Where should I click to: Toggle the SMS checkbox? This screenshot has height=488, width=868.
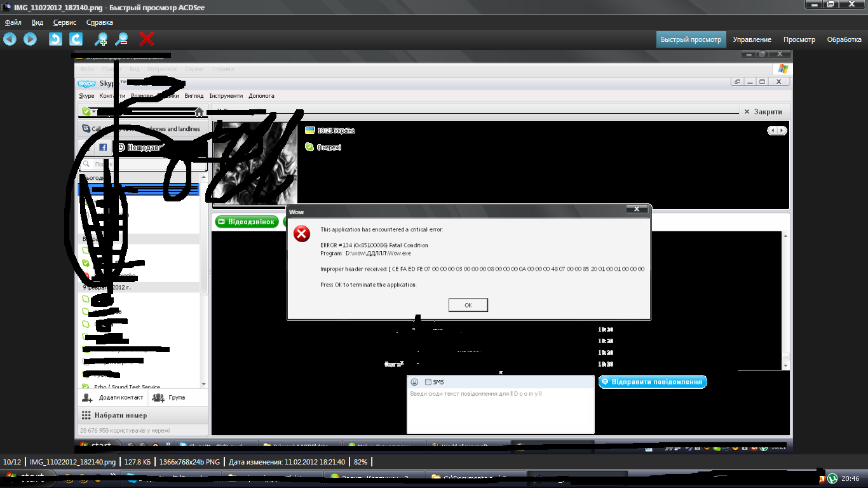[428, 382]
